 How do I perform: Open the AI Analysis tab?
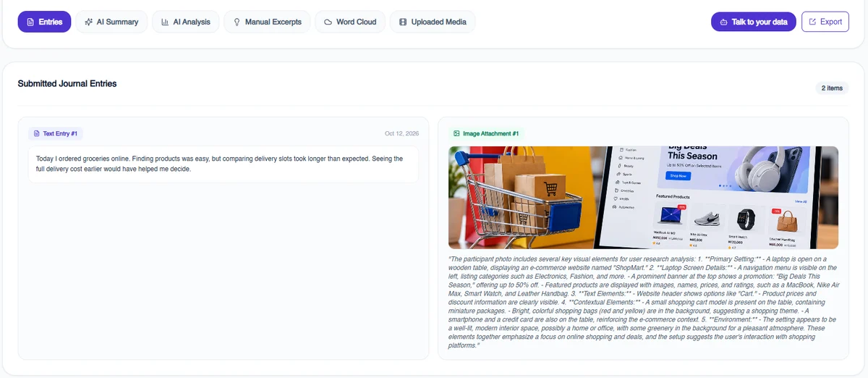click(186, 22)
